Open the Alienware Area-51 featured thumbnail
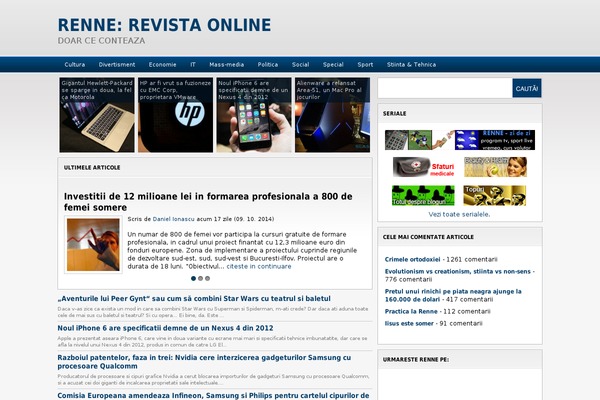This screenshot has width=600, height=400. 332,115
